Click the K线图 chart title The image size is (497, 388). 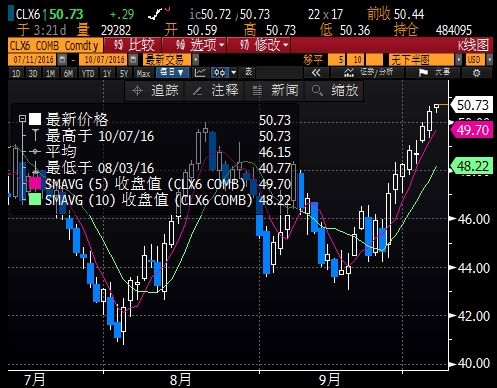473,45
